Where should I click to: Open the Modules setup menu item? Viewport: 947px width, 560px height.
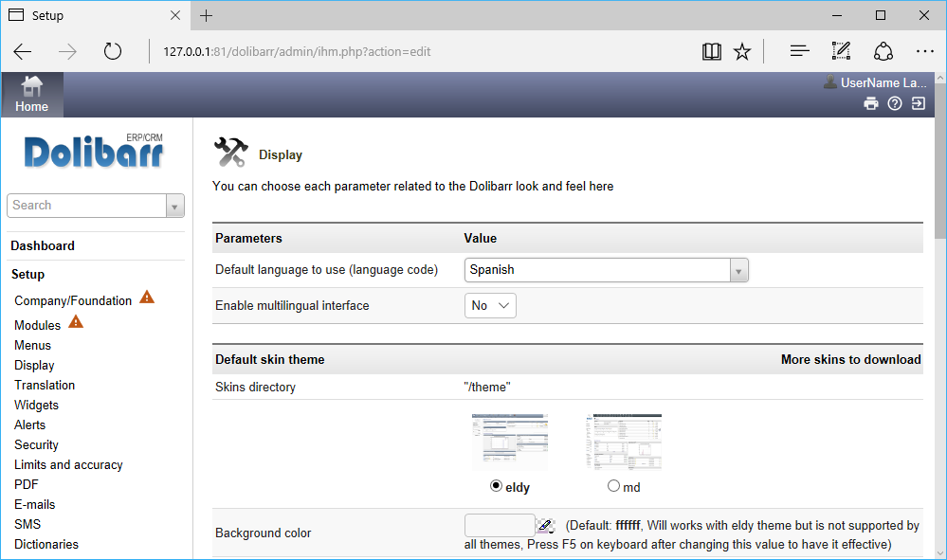(x=38, y=325)
